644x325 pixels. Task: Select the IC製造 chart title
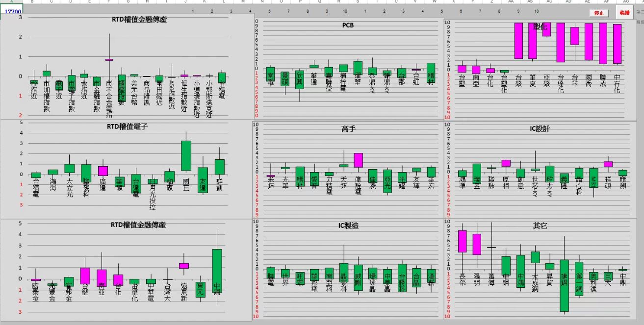point(348,225)
